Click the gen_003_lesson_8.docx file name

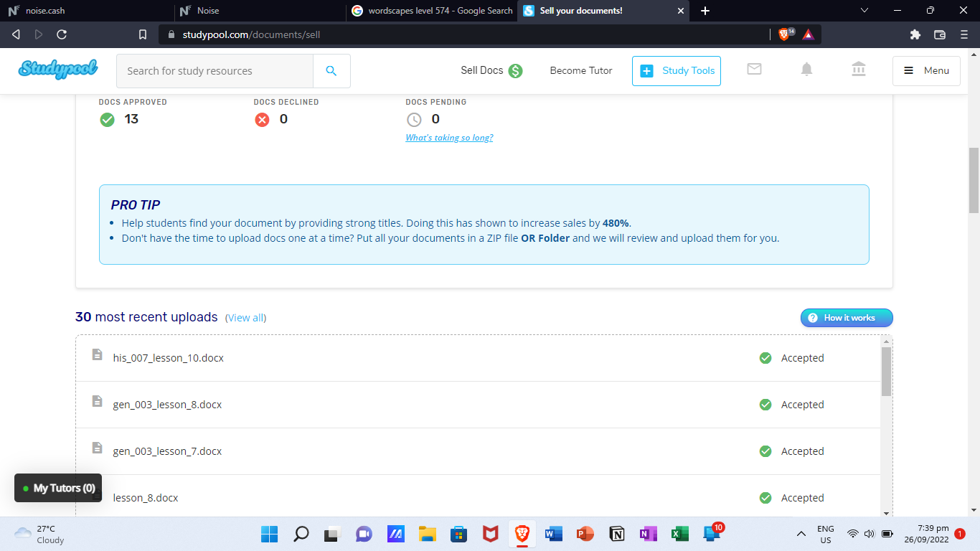(x=168, y=405)
